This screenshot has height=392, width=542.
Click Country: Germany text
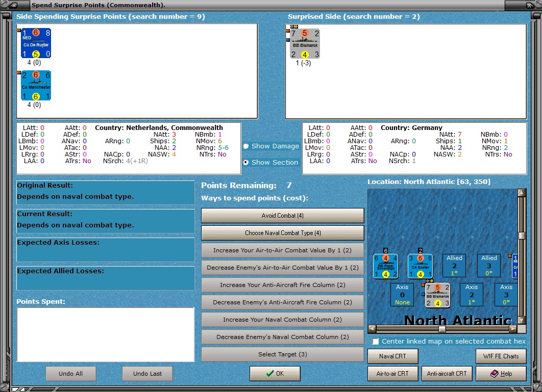coord(411,128)
